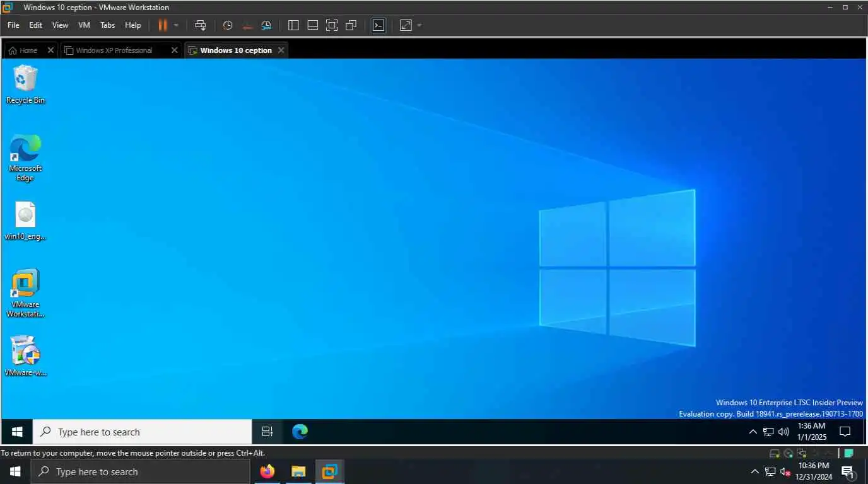Expand hidden tray icons in guest taskbar
This screenshot has width=868, height=484.
pos(753,432)
